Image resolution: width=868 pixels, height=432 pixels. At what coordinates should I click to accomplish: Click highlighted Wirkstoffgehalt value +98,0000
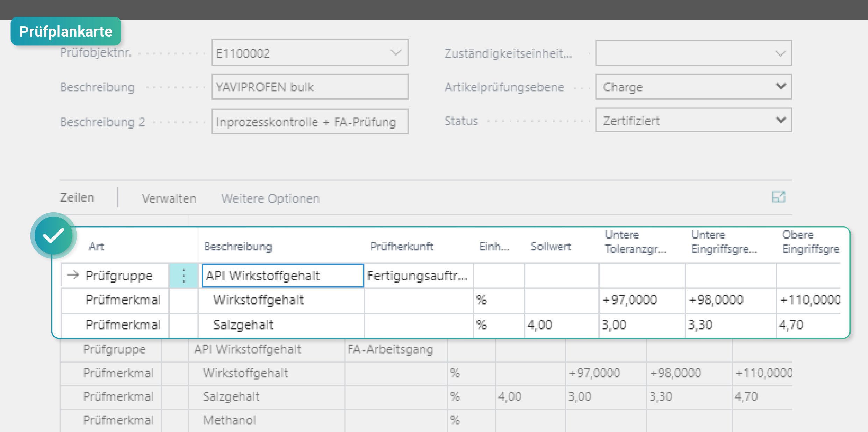[x=731, y=300]
